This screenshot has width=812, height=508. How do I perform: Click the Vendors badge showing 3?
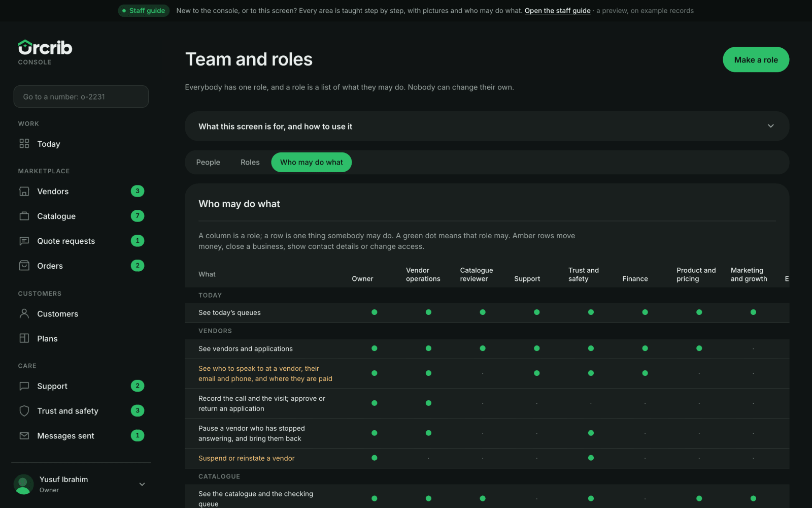click(138, 191)
